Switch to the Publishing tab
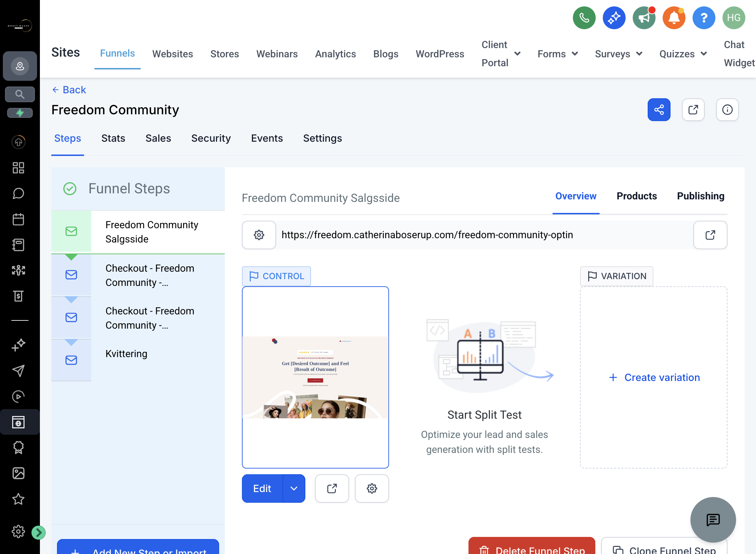 pyautogui.click(x=700, y=196)
